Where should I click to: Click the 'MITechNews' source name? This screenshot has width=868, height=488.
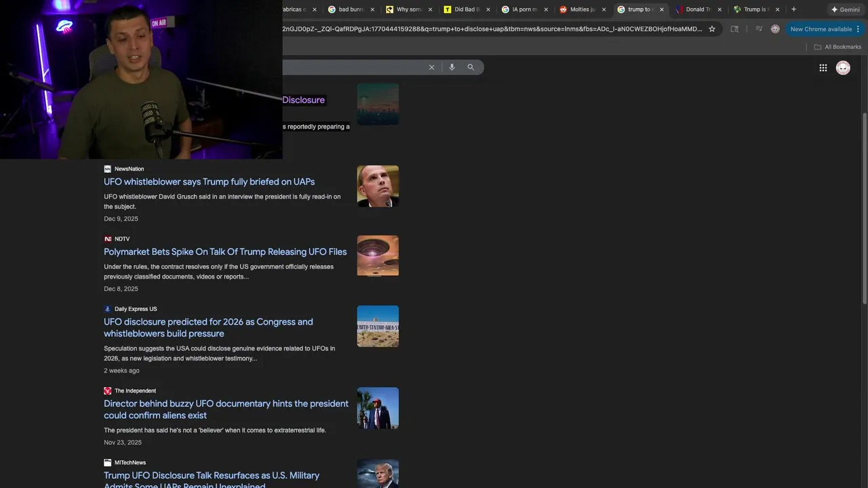pos(130,462)
